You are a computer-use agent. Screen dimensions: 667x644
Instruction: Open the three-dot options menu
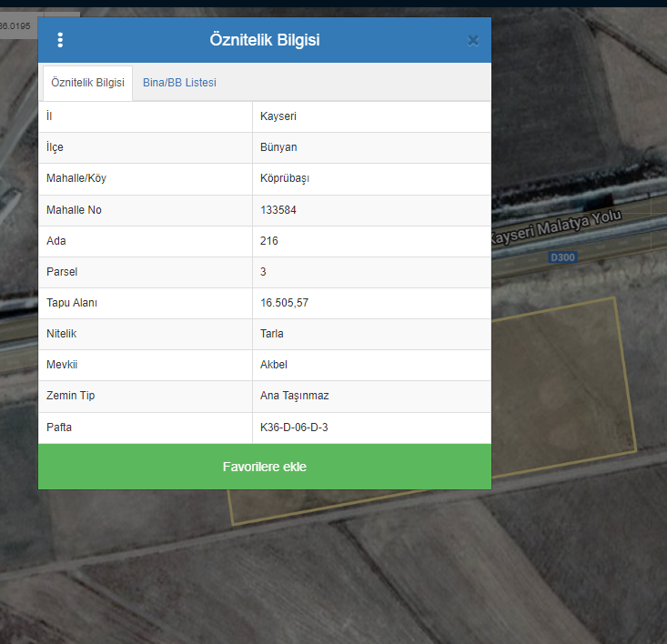point(60,40)
